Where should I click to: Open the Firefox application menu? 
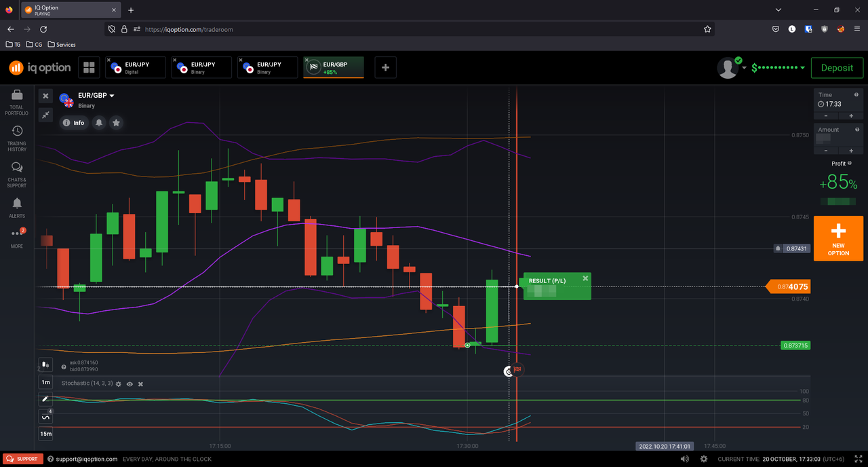(x=857, y=29)
